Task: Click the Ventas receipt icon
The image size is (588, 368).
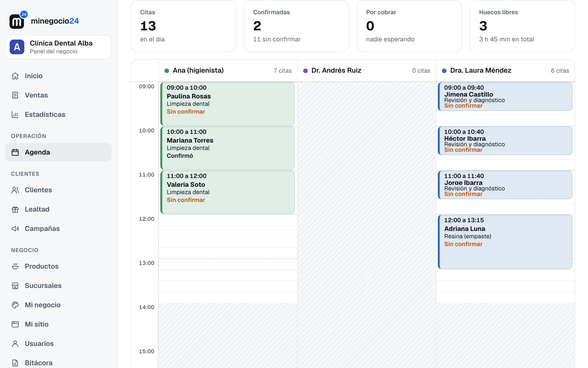Action: [15, 95]
